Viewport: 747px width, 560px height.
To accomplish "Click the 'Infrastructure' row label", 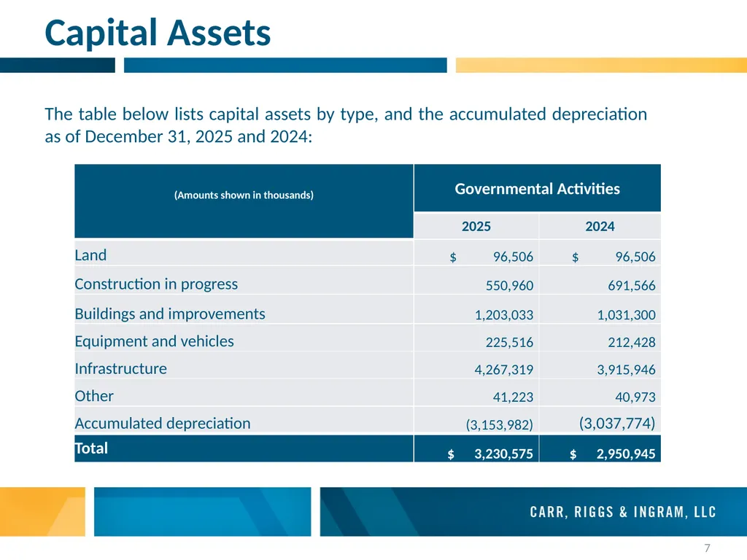I will coord(120,368).
